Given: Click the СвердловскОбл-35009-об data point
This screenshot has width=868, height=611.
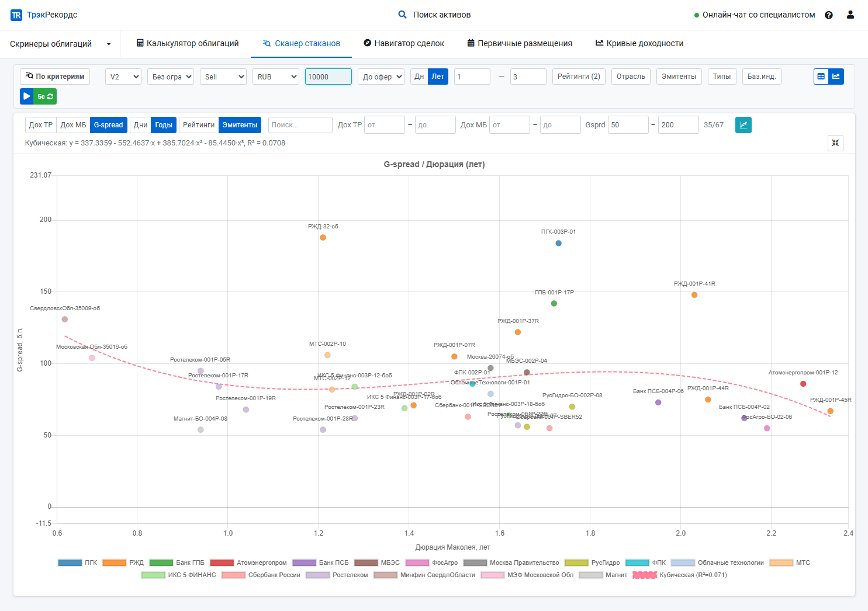Looking at the screenshot, I should point(65,320).
